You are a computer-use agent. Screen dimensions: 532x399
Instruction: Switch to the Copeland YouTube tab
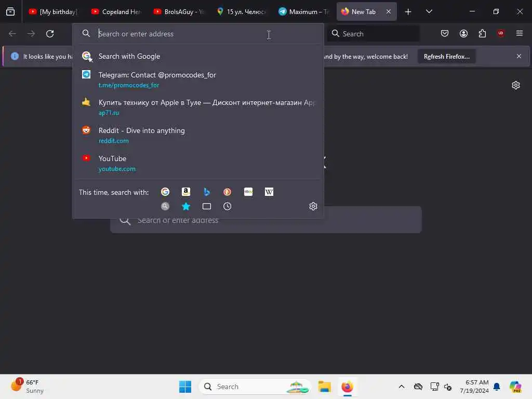[117, 12]
